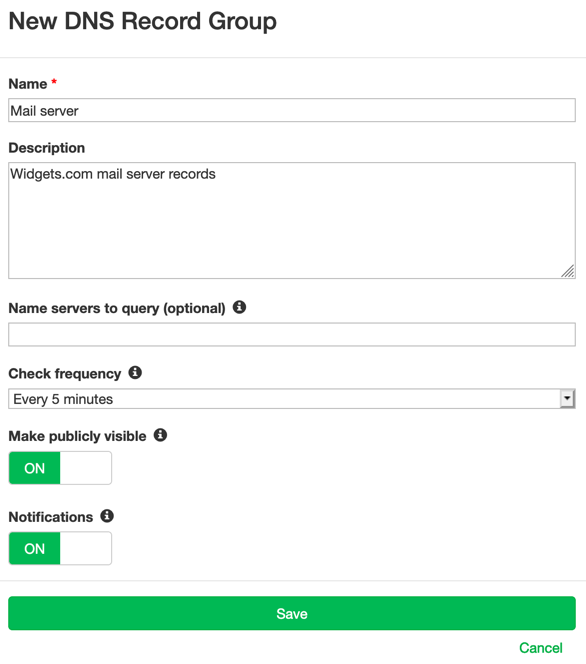The width and height of the screenshot is (586, 664).
Task: Open the Check frequency info tooltip icon
Action: coord(135,373)
